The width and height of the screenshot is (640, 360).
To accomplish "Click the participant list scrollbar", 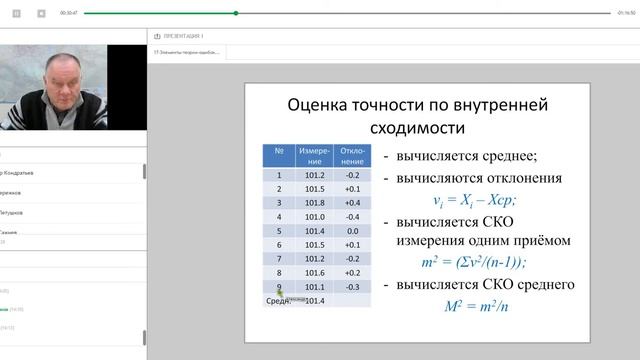I will pos(144,171).
